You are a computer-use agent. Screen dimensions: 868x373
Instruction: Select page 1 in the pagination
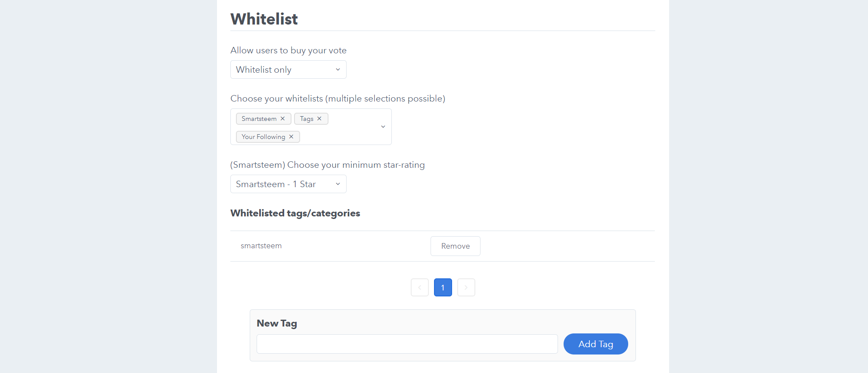pyautogui.click(x=443, y=287)
